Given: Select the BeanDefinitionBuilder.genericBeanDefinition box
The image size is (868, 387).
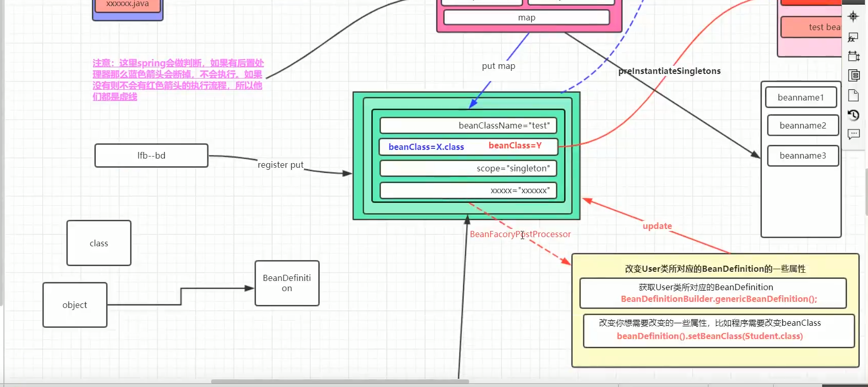Looking at the screenshot, I should click(713, 293).
